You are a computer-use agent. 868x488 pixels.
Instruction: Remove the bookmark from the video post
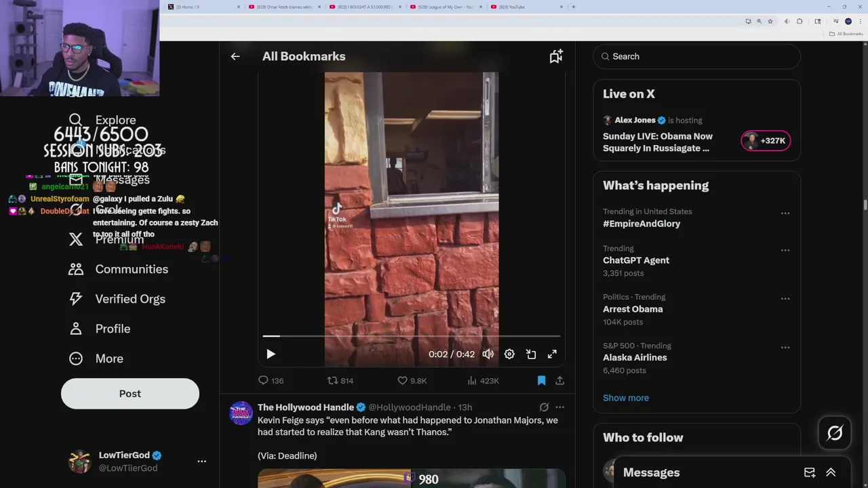coord(541,381)
